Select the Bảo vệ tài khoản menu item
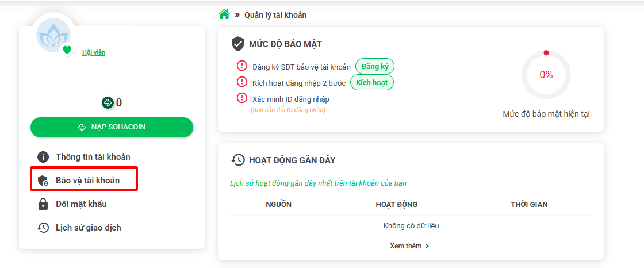The height and width of the screenshot is (268, 644). pos(87,181)
